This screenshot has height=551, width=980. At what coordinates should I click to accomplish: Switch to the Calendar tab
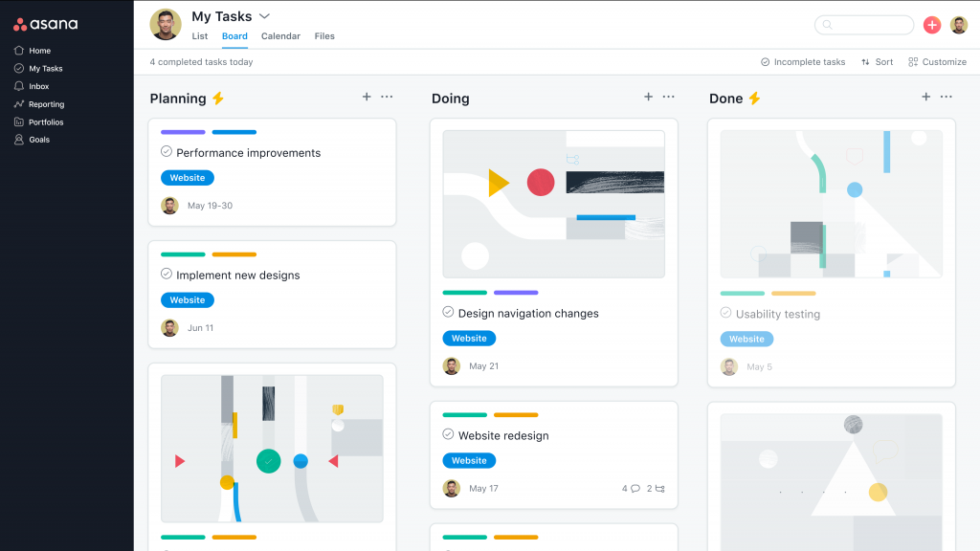coord(280,36)
